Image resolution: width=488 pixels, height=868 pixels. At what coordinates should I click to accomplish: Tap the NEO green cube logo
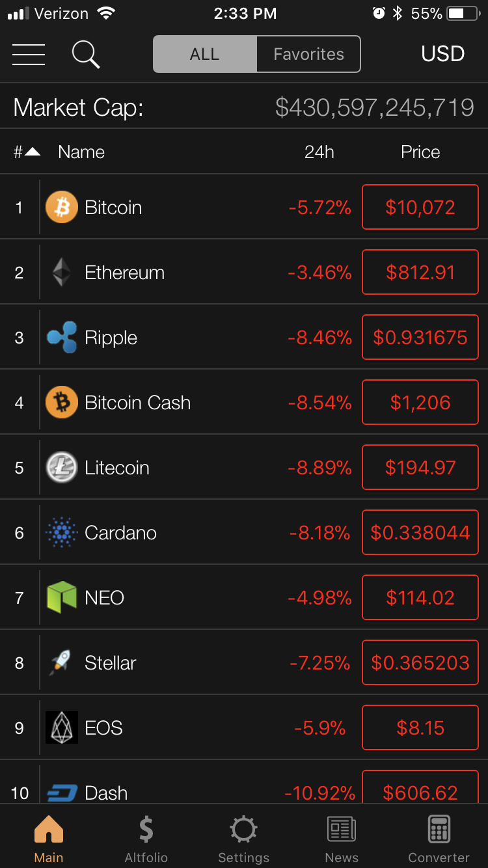62,597
